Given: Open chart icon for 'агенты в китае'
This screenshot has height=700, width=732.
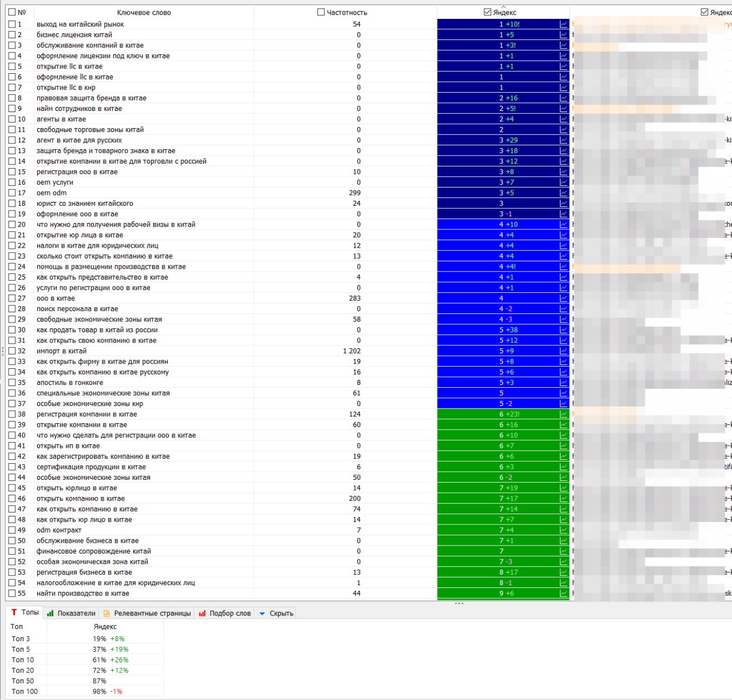Looking at the screenshot, I should pos(563,120).
